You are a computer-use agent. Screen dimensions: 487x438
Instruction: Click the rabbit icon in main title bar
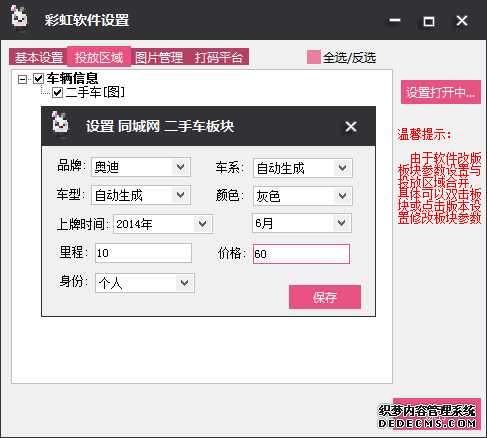[x=19, y=18]
